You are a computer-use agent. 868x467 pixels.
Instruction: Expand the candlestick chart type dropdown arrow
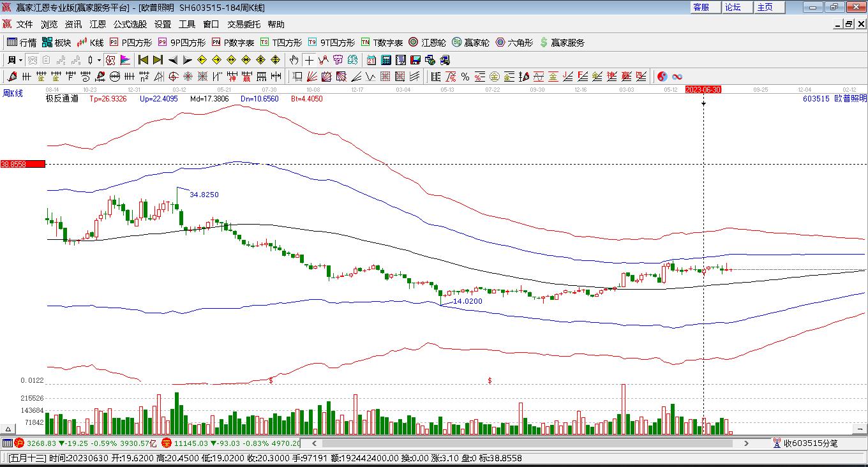tap(99, 60)
